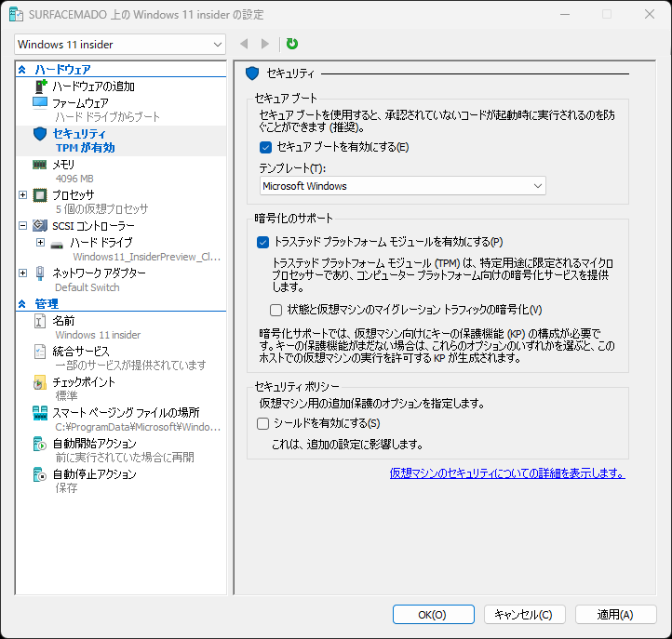Click the メモリ RAM chip icon

click(x=40, y=165)
